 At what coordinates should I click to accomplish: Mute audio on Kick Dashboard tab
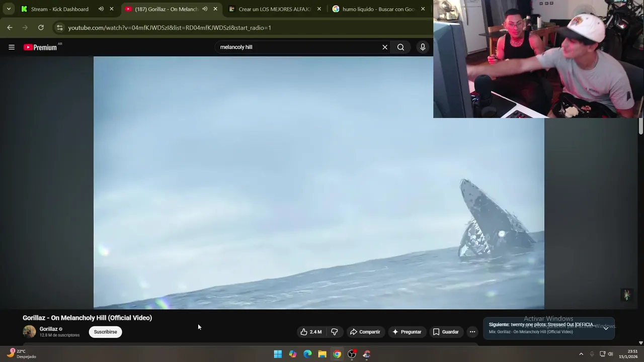pos(101,9)
